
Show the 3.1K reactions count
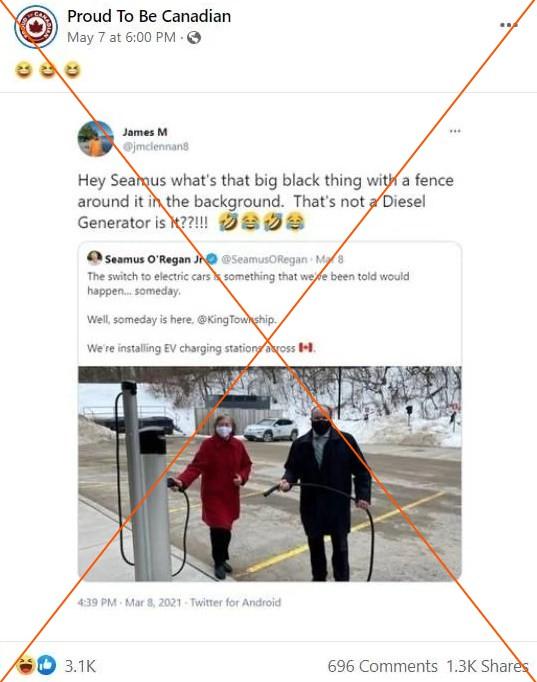80,666
